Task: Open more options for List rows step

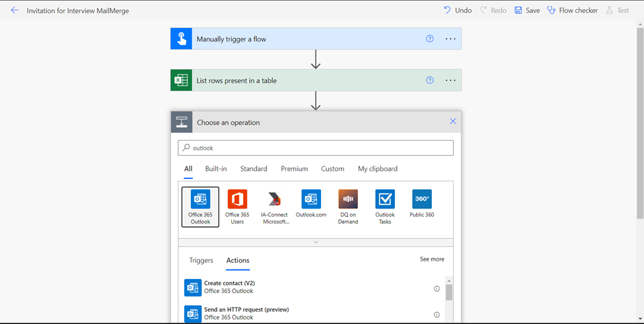Action: [450, 81]
